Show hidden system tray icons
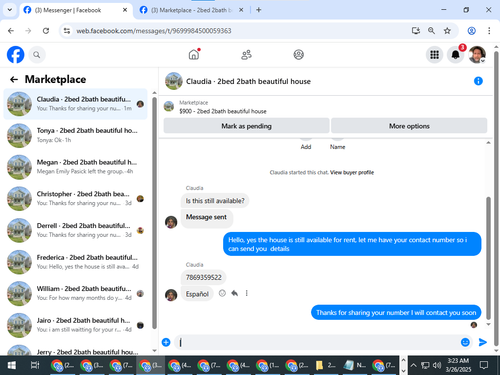 click(x=413, y=365)
